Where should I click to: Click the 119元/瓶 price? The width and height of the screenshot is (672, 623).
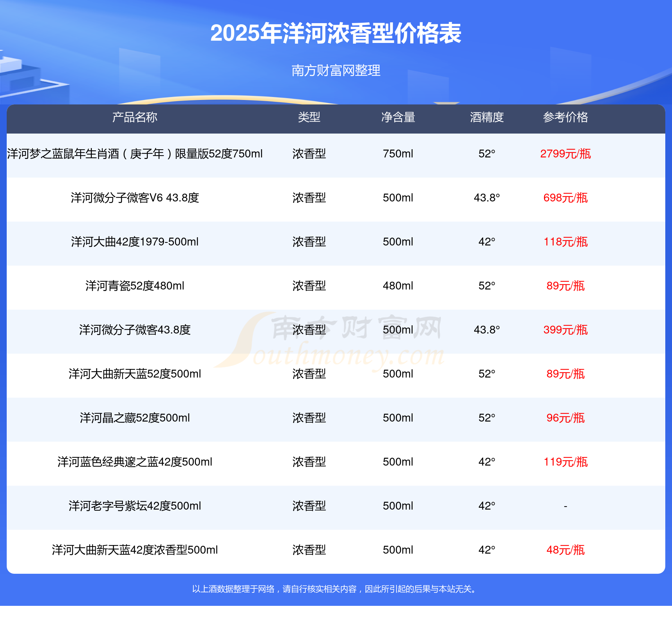[566, 462]
